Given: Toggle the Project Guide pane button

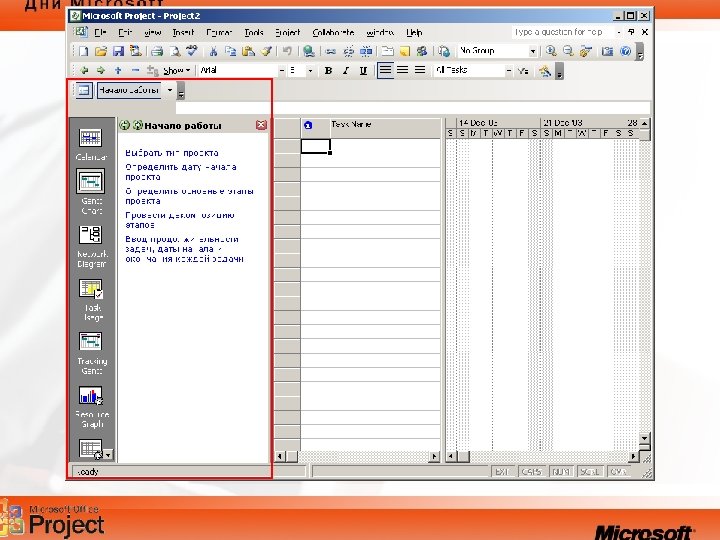Looking at the screenshot, I should pos(84,90).
